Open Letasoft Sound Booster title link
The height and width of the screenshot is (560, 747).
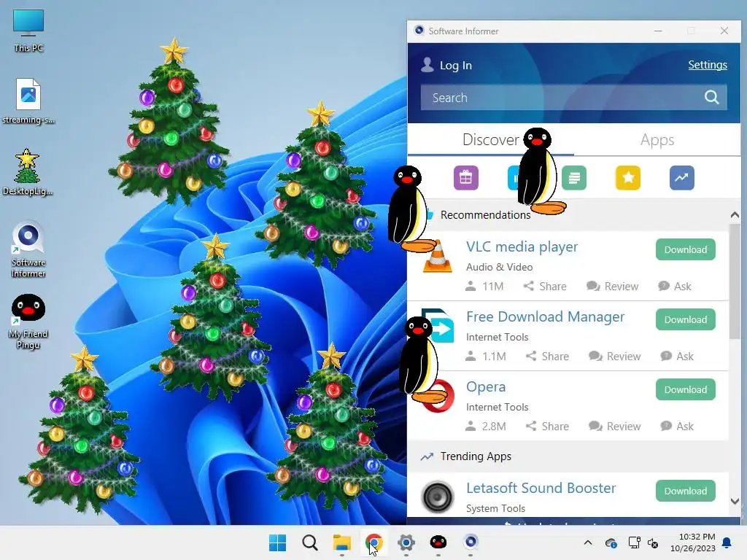tap(541, 488)
